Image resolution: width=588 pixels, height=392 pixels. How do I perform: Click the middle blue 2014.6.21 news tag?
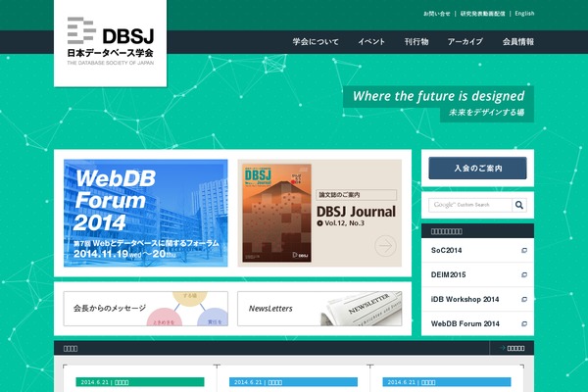pos(293,382)
